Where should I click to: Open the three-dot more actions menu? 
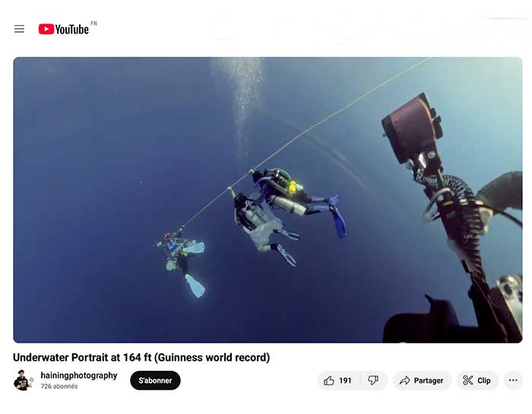pyautogui.click(x=513, y=381)
